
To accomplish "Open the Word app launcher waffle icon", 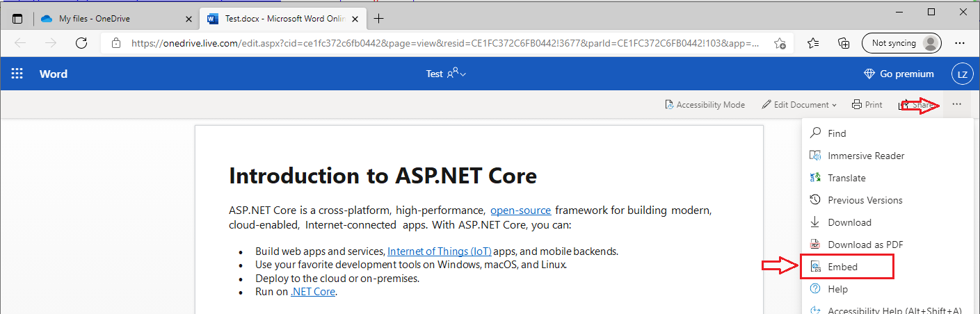I will coord(17,74).
